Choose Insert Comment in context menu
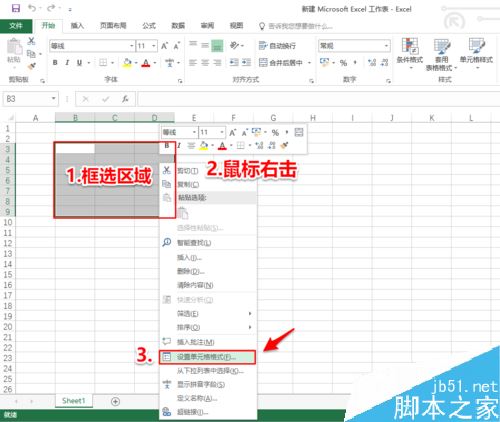The width and height of the screenshot is (500, 422). coord(208,342)
